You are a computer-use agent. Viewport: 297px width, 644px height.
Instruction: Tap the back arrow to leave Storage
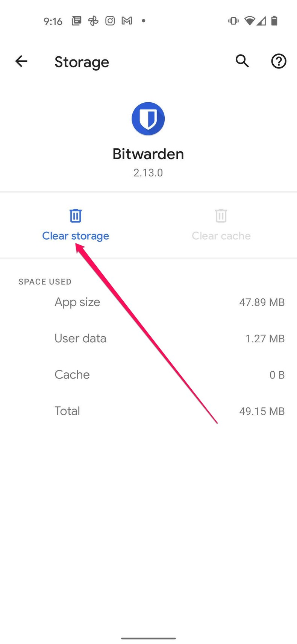tap(21, 61)
